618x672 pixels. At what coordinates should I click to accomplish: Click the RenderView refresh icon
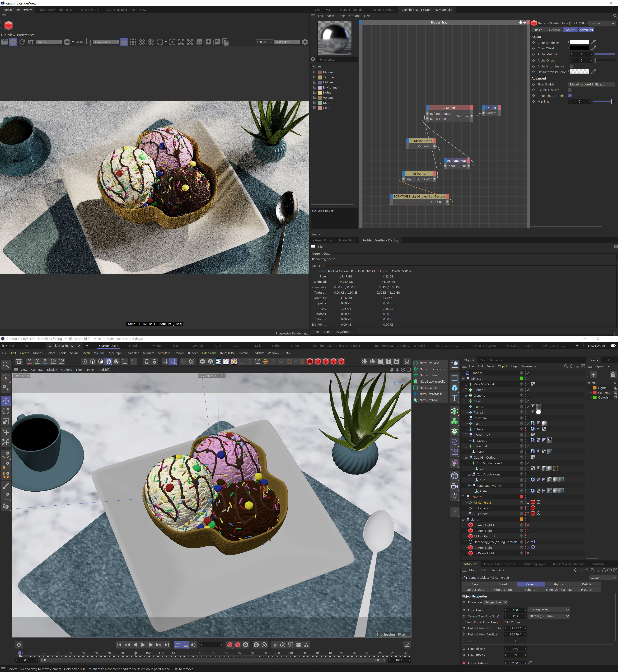pos(22,42)
